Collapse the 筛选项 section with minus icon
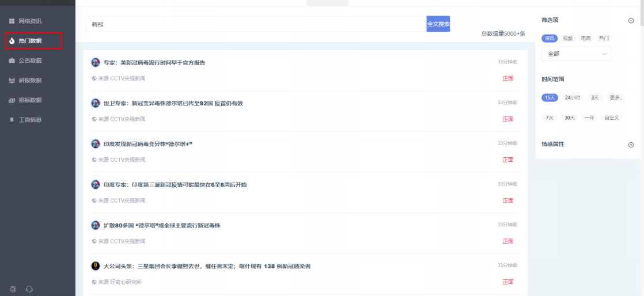 click(631, 21)
